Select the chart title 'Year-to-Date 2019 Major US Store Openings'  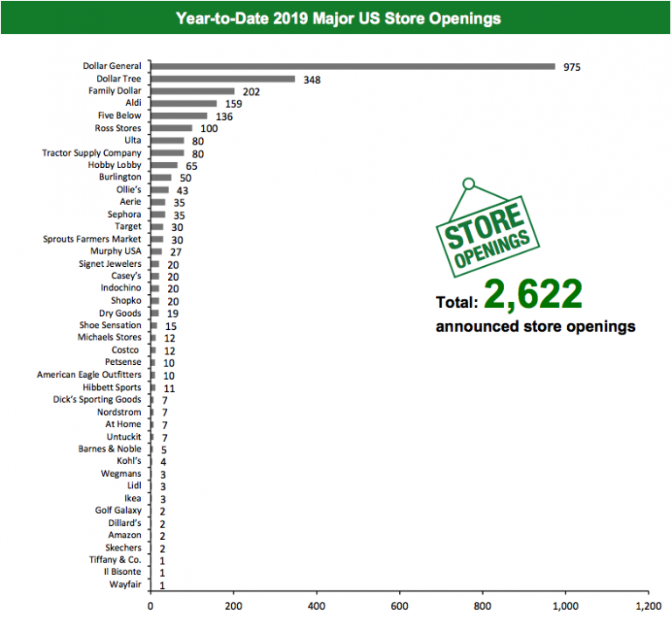tap(338, 18)
